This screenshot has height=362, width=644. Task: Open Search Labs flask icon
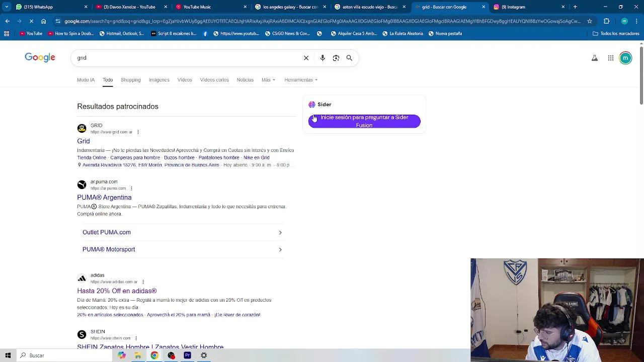click(x=595, y=58)
